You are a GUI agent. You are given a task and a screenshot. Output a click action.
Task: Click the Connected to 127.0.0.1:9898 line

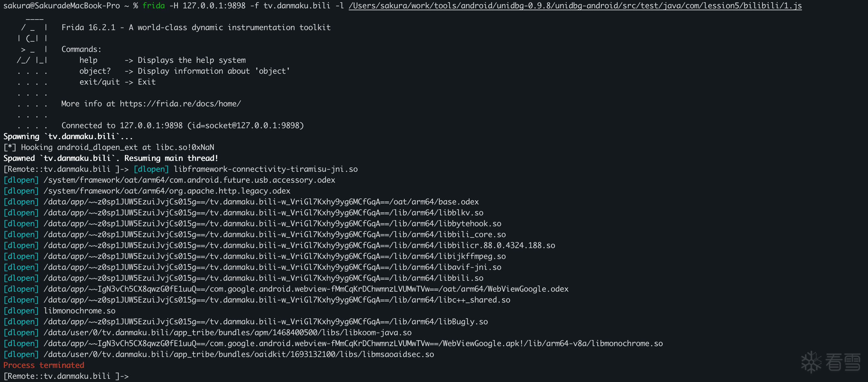click(182, 125)
